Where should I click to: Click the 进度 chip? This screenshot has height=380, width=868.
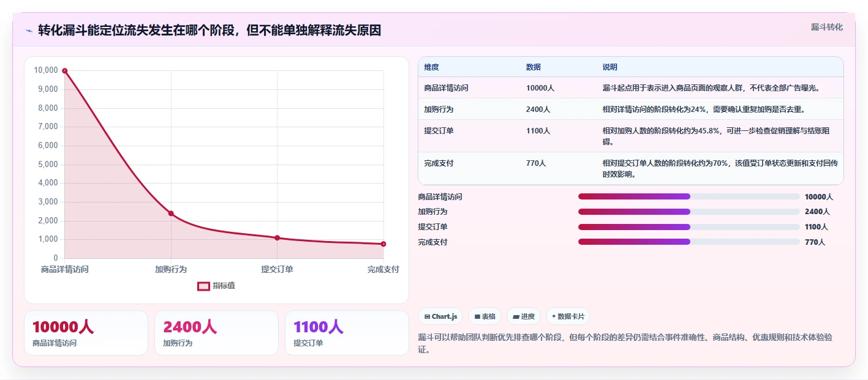[x=524, y=316]
